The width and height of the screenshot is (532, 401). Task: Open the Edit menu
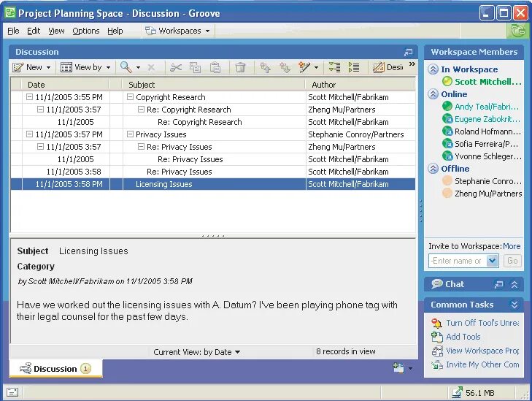34,31
